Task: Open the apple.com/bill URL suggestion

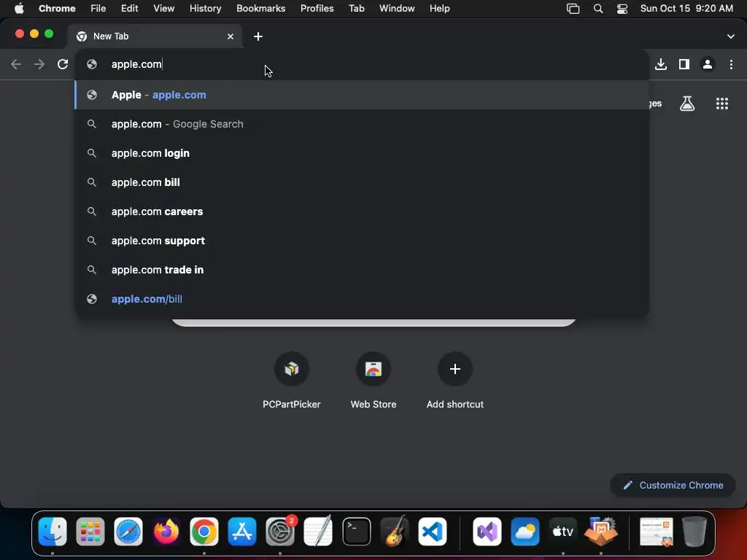Action: point(362,298)
